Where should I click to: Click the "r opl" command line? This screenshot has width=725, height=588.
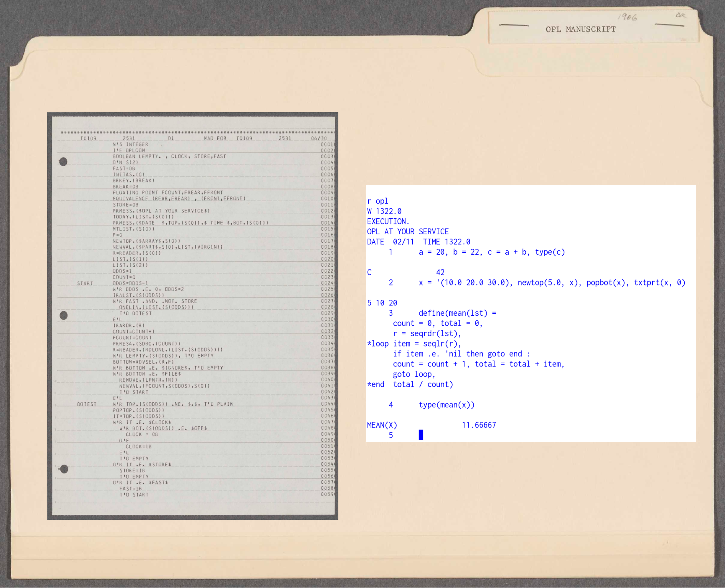[377, 201]
